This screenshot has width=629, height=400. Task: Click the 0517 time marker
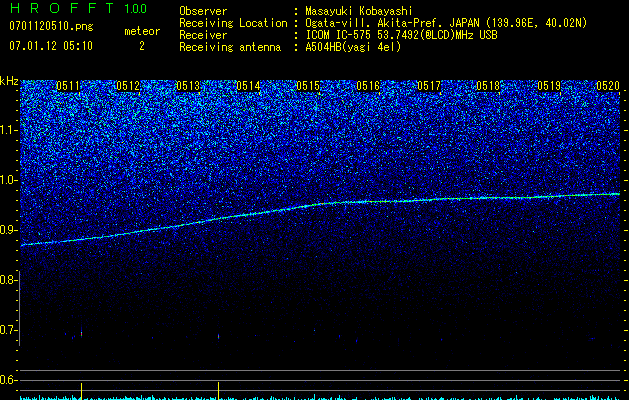coord(428,86)
